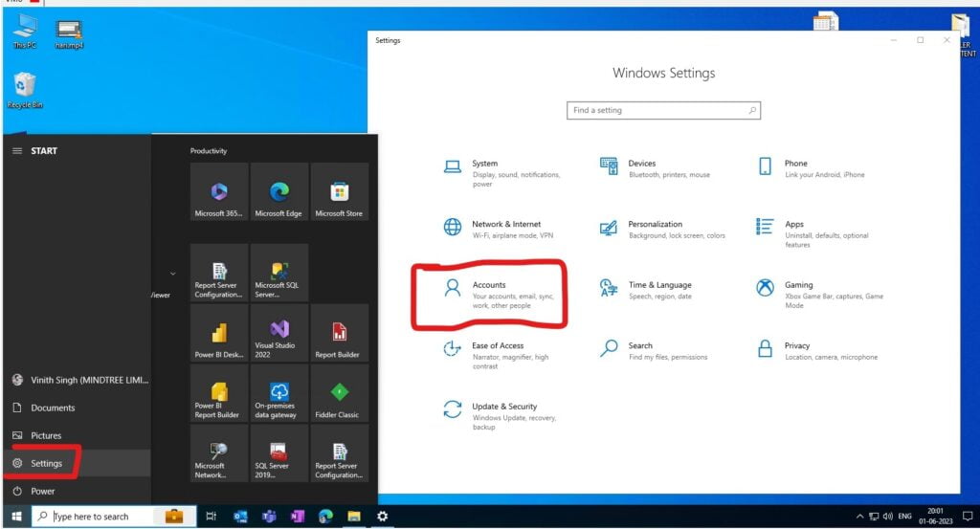Select Recycle Bin desktop icon
Screen dimensions: 980x529
(25, 91)
